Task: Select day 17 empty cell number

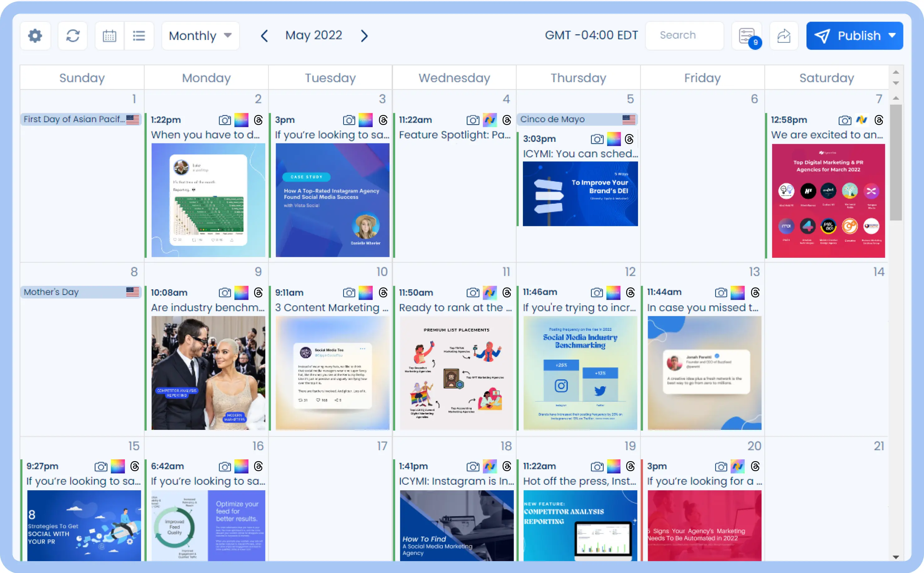Action: pos(382,446)
